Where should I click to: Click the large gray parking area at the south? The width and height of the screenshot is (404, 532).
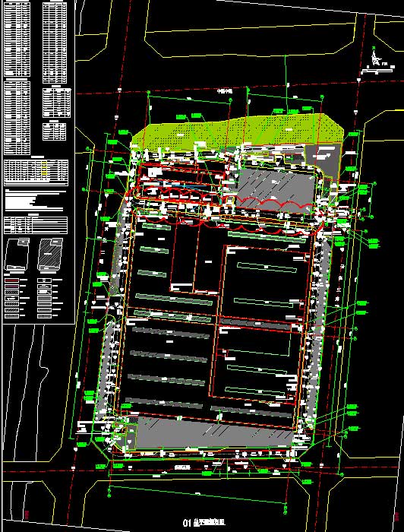tap(210, 433)
